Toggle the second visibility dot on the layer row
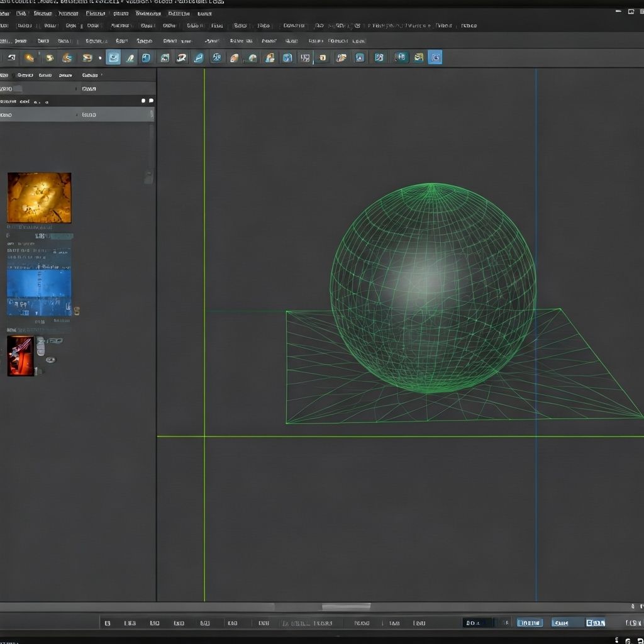Screen dimensions: 644x644 tap(152, 100)
